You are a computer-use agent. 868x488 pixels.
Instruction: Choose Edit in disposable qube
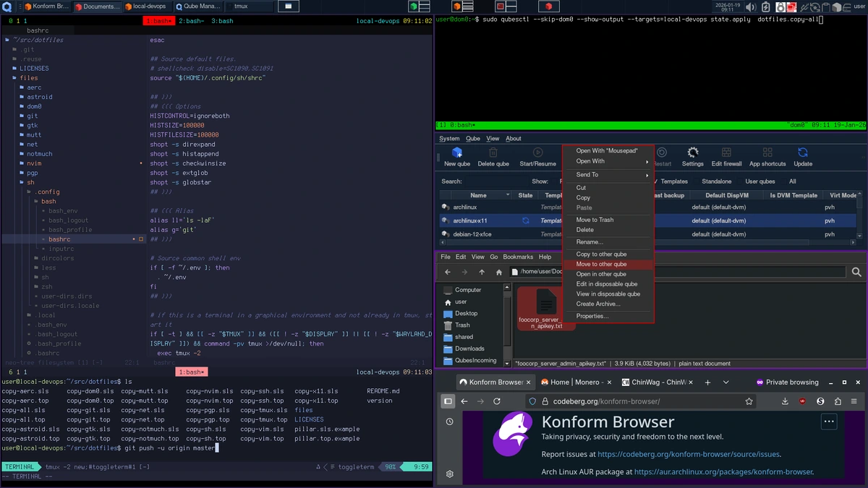(606, 284)
